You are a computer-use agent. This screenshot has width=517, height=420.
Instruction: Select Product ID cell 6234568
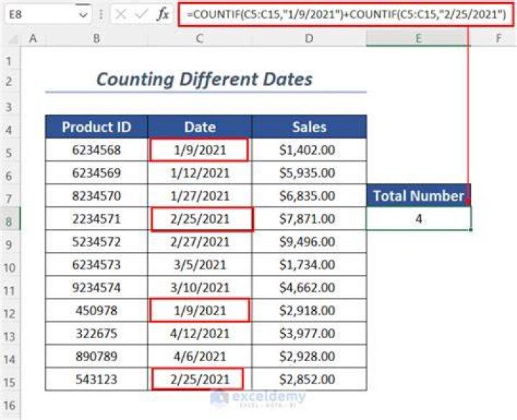point(97,149)
